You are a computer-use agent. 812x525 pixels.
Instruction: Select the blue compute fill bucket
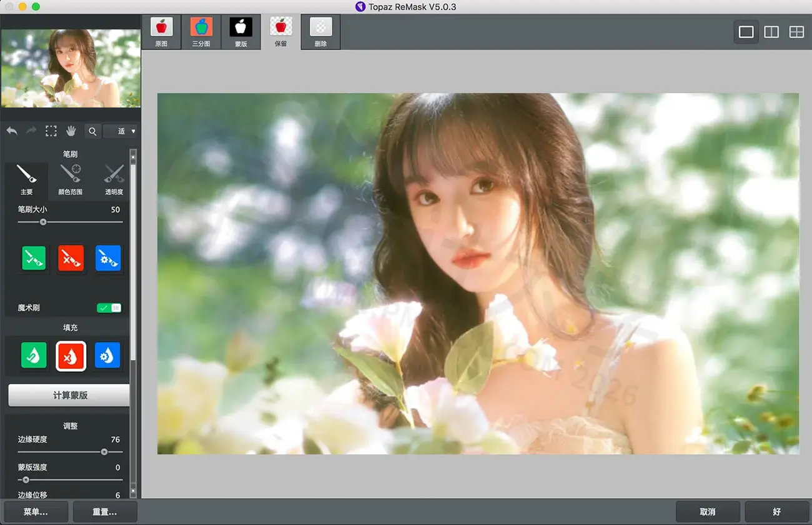pos(107,356)
